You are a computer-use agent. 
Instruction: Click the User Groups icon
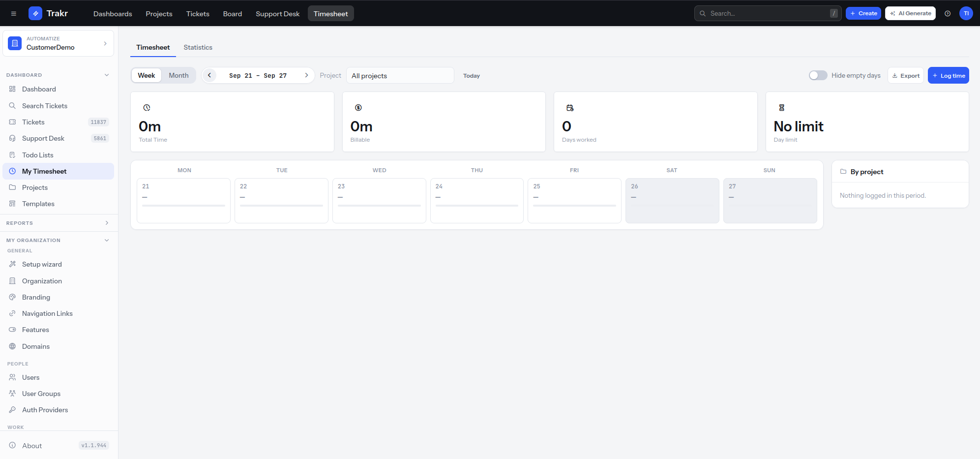coord(13,394)
